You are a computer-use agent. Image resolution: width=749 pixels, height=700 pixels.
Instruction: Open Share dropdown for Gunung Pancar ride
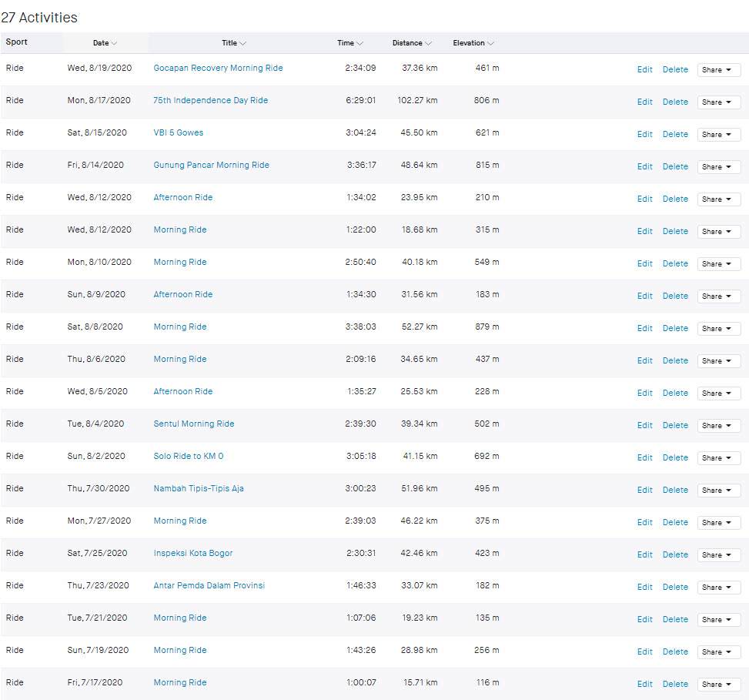718,166
